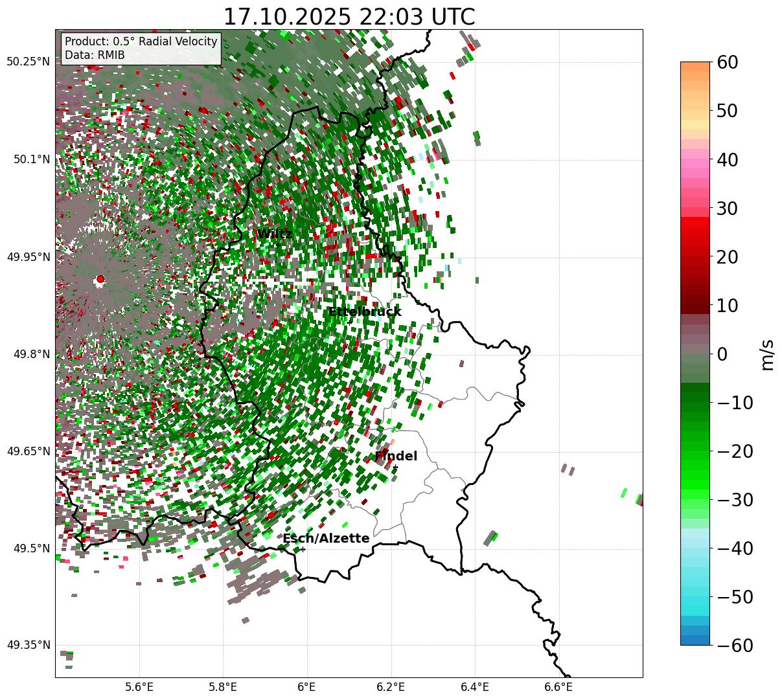
Task: Click the 49.65°N latitude tick label
Action: coord(29,451)
